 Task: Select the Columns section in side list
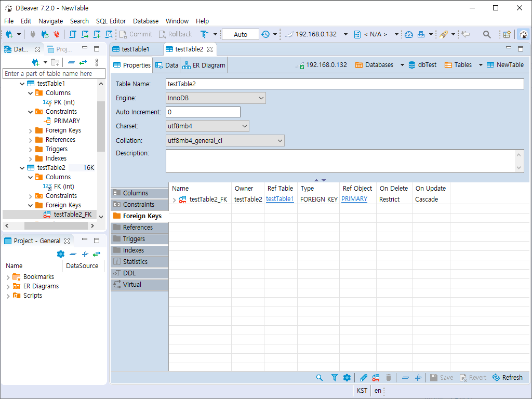coord(139,193)
